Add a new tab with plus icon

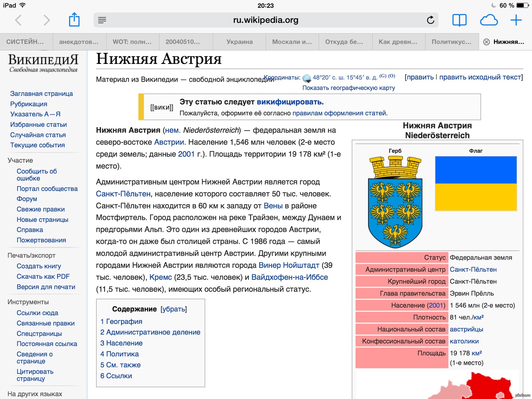click(x=516, y=20)
